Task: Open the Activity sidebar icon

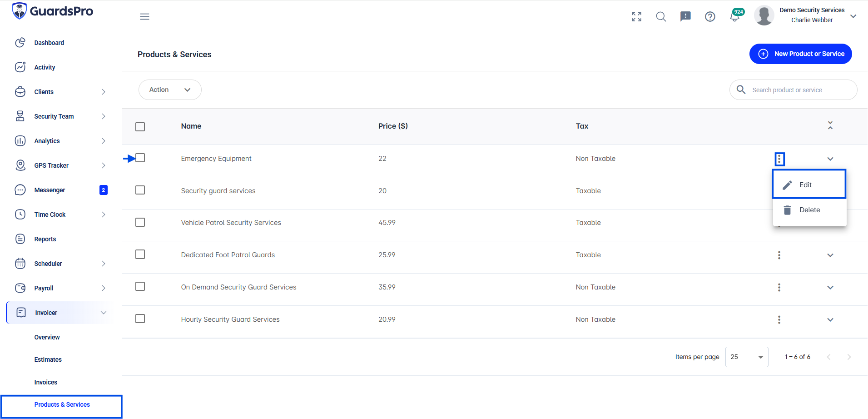Action: 20,67
